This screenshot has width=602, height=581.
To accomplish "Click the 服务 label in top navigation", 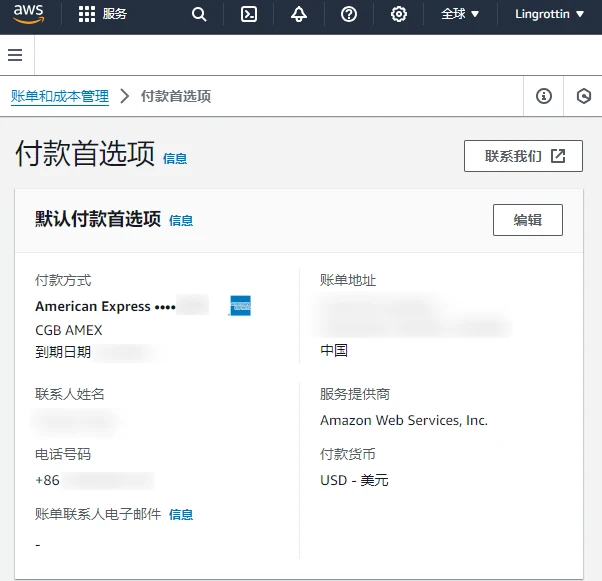I will coord(115,14).
